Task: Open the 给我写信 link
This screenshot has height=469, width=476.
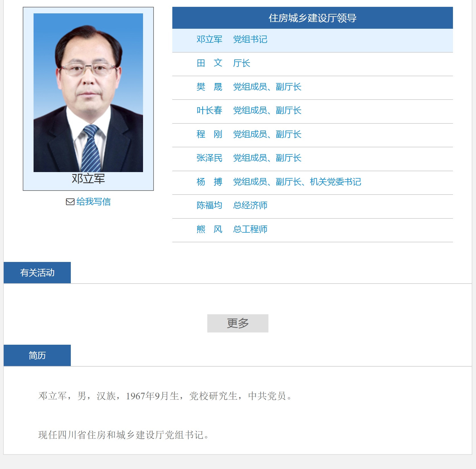Action: [93, 202]
